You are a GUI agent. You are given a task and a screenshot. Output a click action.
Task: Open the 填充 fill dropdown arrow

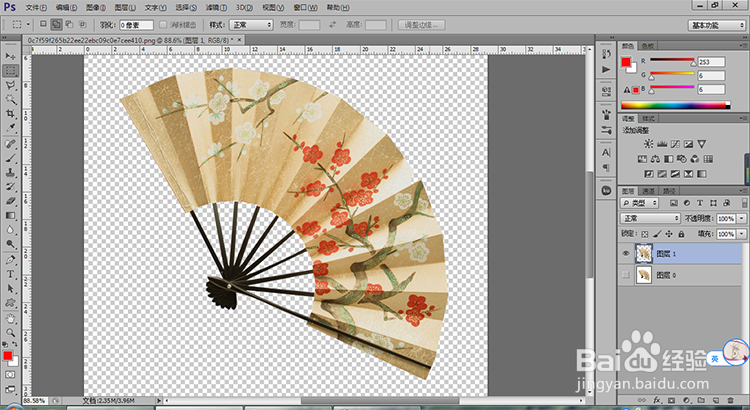coord(742,234)
